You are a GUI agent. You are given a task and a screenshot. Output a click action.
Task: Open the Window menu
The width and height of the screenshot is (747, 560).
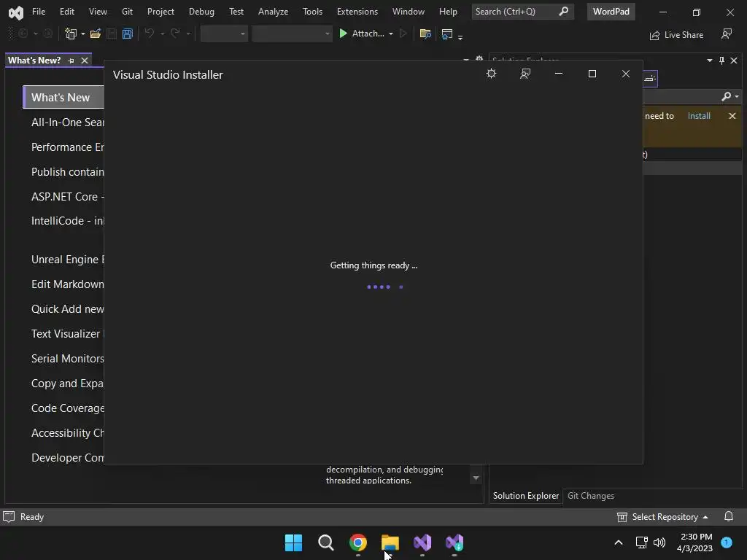click(409, 12)
